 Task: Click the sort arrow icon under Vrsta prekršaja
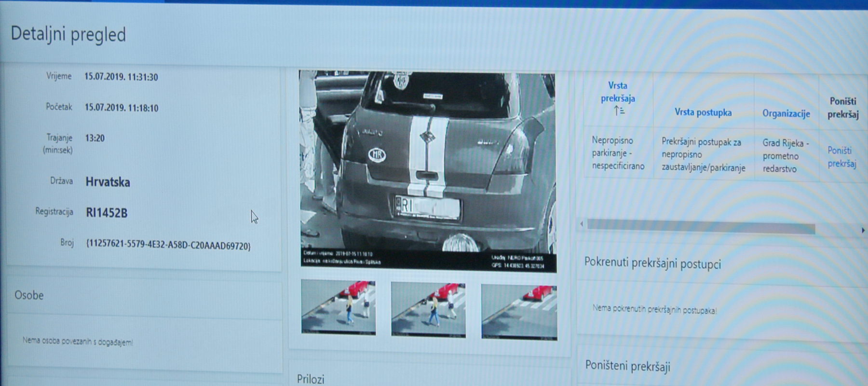click(619, 111)
